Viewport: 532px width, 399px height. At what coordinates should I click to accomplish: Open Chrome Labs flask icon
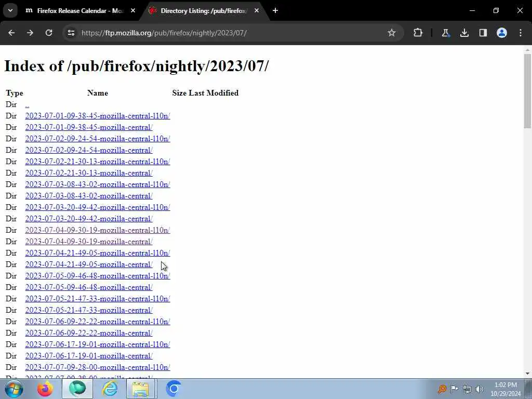coord(445,33)
